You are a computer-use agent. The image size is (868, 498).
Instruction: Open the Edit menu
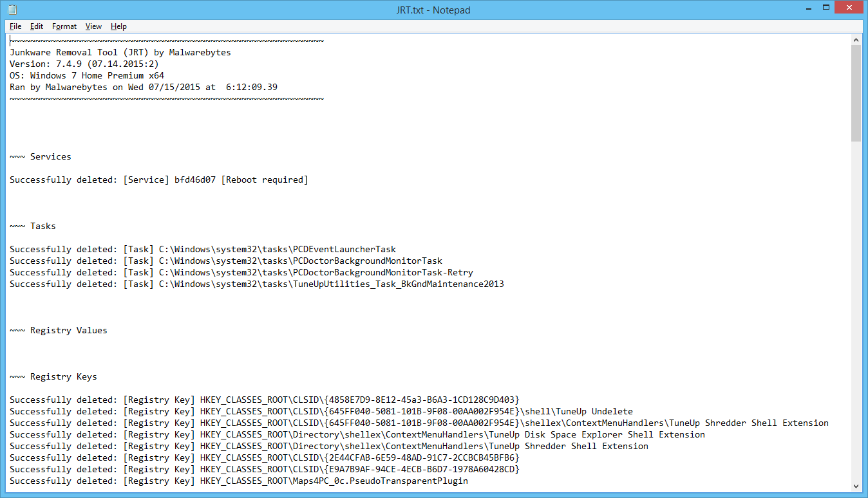tap(37, 26)
